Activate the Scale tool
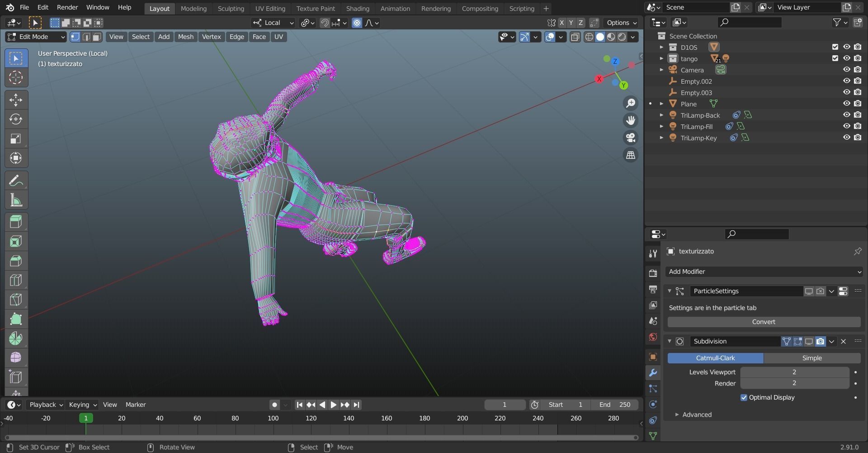The width and height of the screenshot is (868, 453). (16, 138)
